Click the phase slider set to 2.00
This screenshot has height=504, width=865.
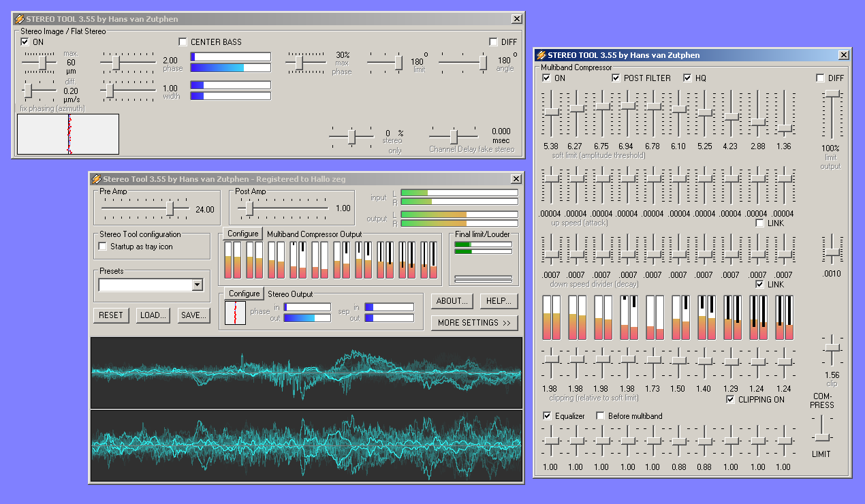[129, 63]
